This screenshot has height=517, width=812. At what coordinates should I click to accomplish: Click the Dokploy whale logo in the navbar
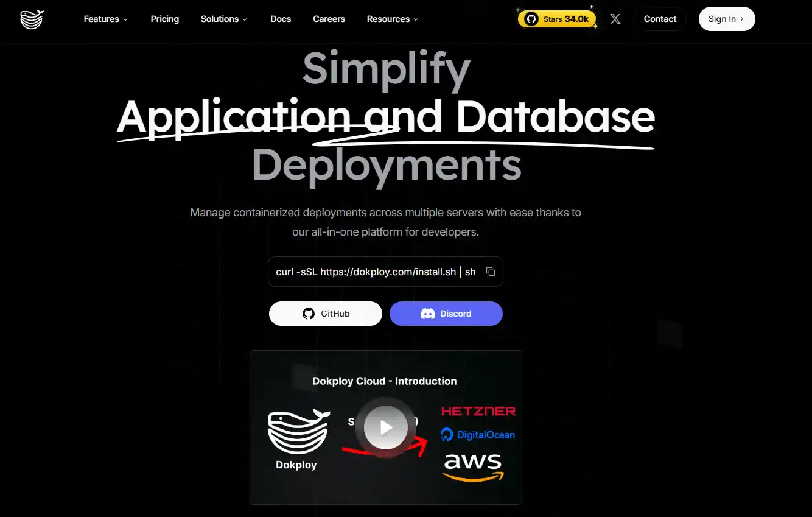32,19
